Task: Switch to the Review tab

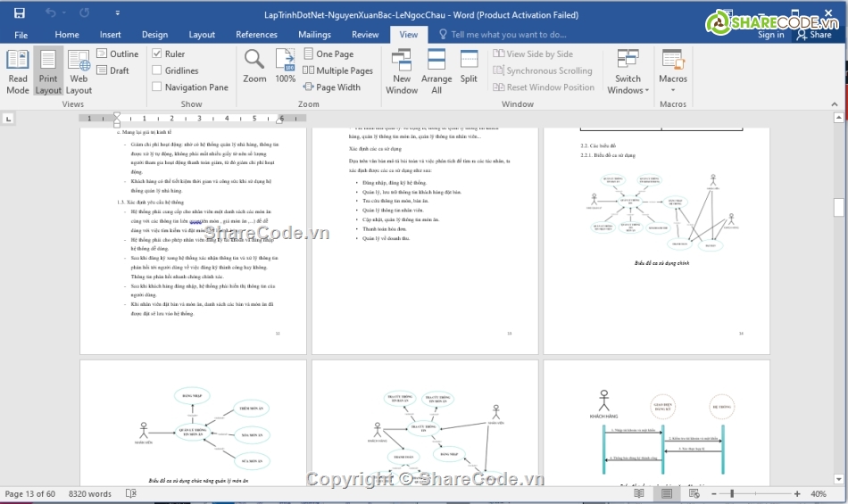Action: [x=365, y=35]
